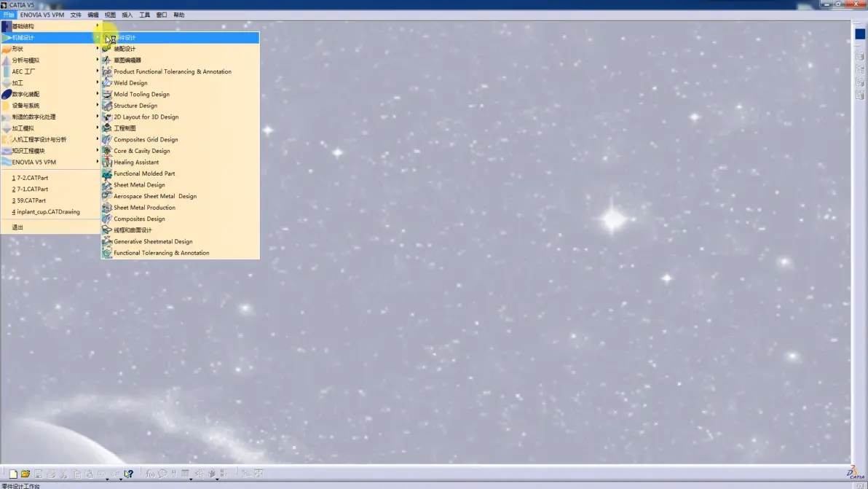
Task: Click the Copy icon in bottom toolbar
Action: [76, 474]
